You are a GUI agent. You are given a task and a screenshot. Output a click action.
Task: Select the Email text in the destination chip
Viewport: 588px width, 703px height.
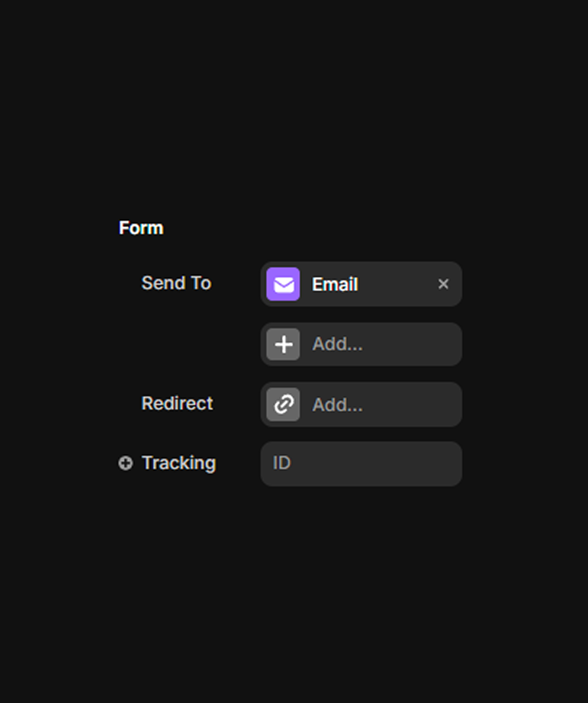tap(335, 285)
